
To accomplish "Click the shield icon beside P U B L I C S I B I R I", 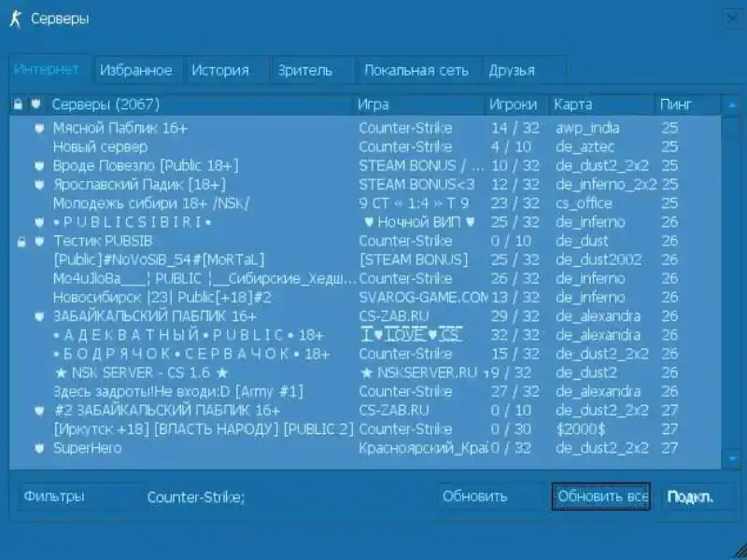I will point(39,222).
